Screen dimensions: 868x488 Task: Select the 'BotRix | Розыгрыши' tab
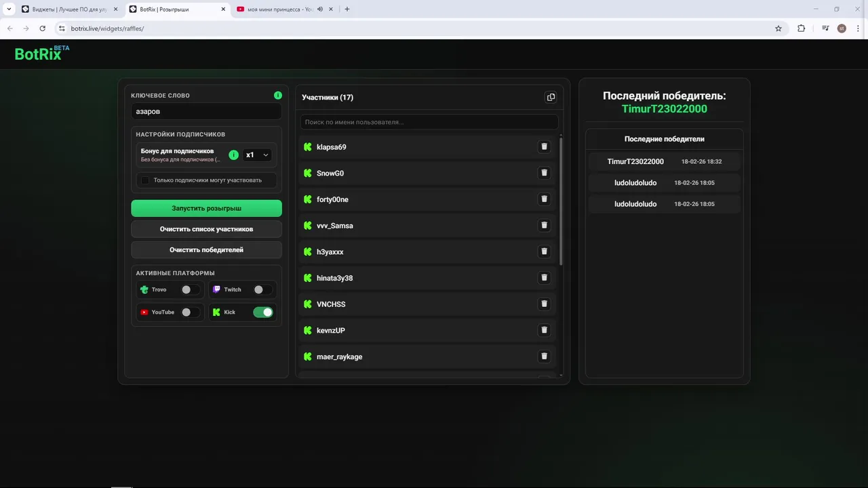click(x=178, y=9)
